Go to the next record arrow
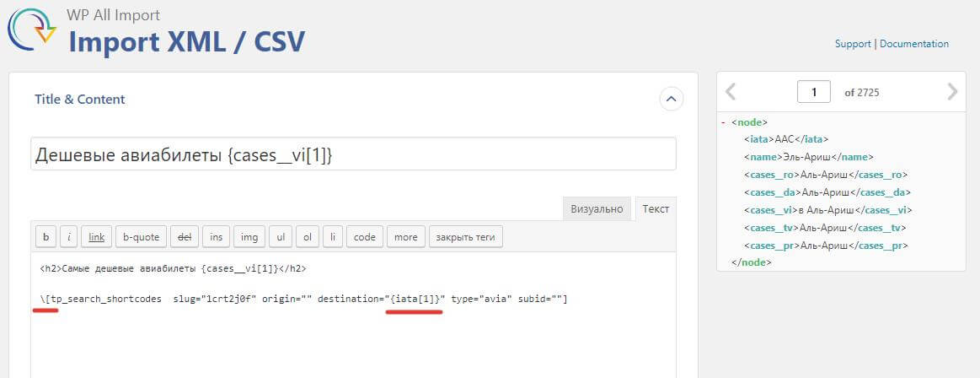 pos(952,92)
